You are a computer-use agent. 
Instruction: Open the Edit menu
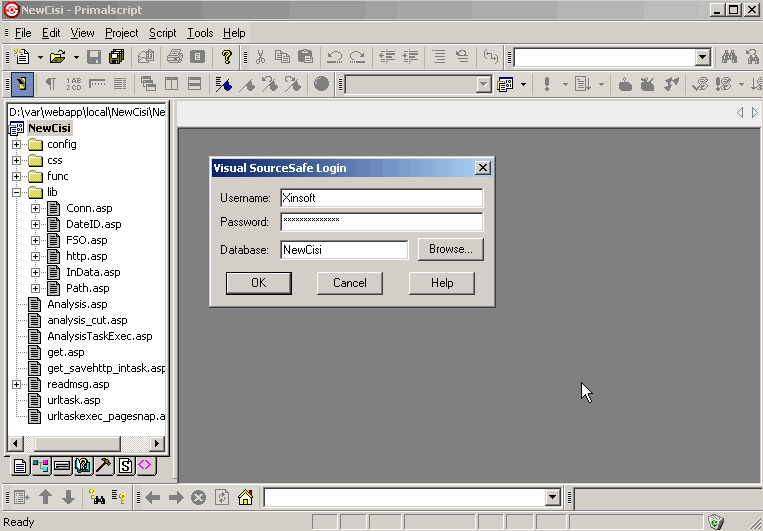point(51,33)
